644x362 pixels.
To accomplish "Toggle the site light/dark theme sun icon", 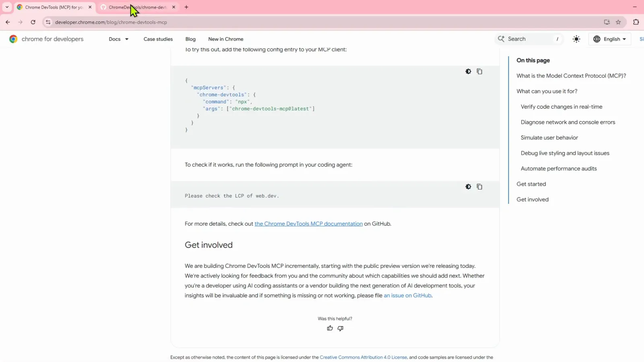I will tap(576, 39).
